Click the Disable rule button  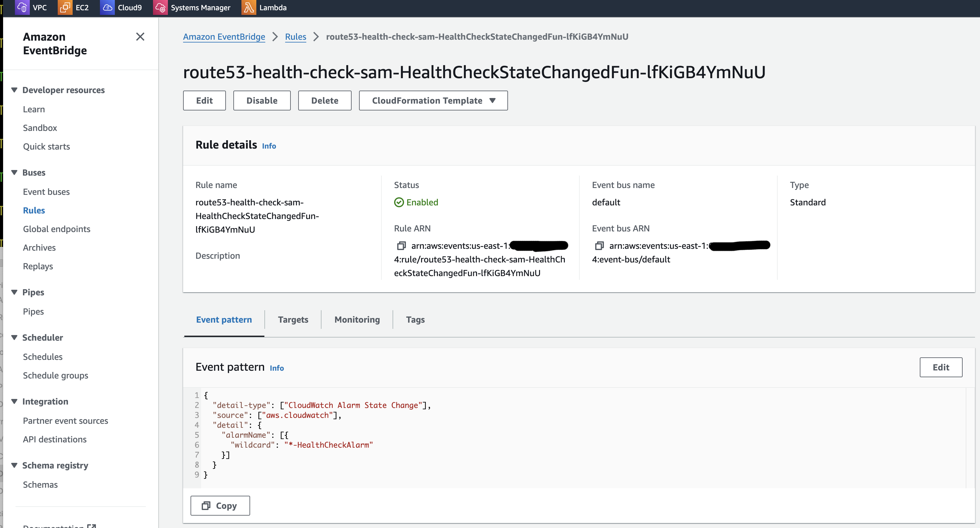pos(262,101)
